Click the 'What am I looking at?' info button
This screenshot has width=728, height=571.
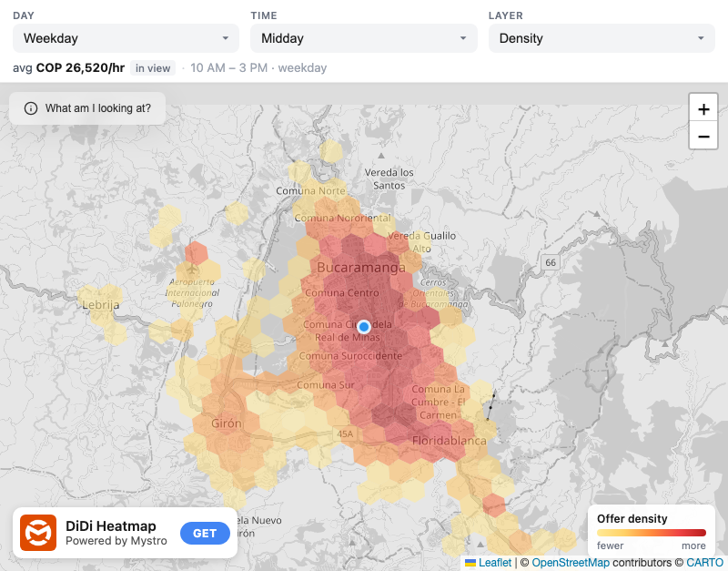87,108
